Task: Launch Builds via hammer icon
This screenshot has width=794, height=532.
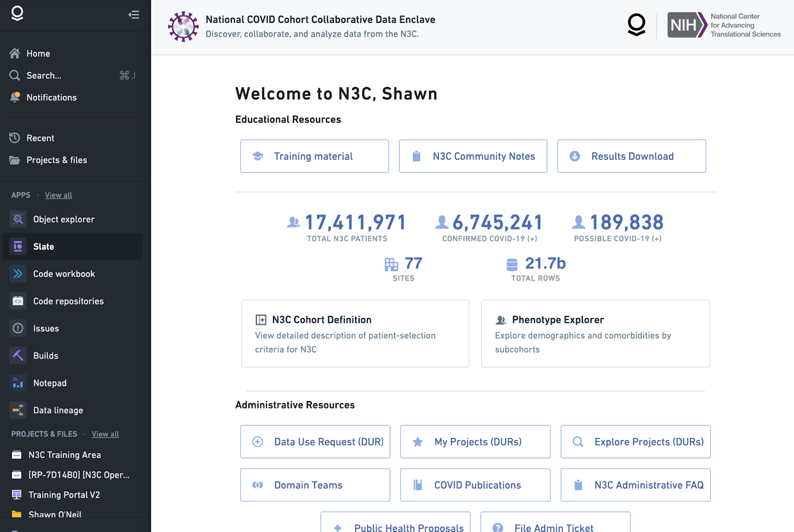Action: tap(18, 356)
